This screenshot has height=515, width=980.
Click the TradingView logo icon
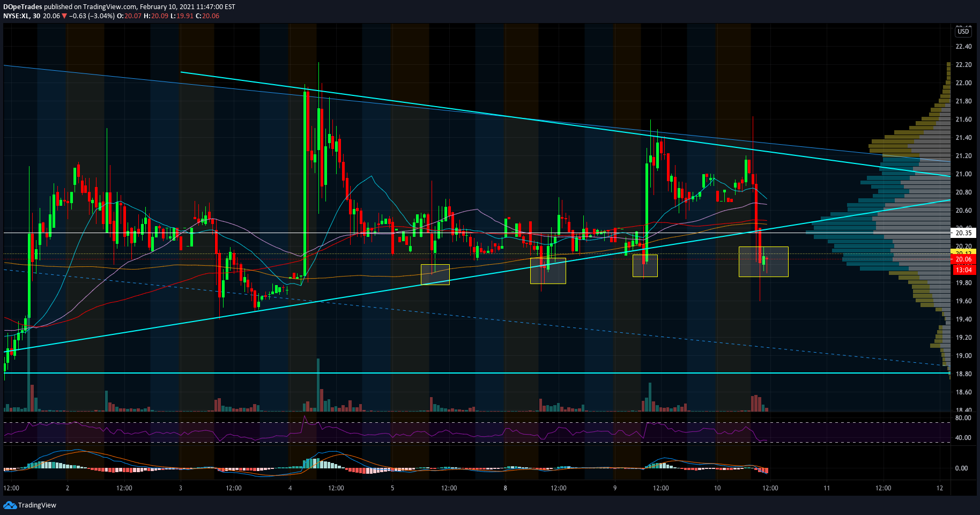point(10,505)
